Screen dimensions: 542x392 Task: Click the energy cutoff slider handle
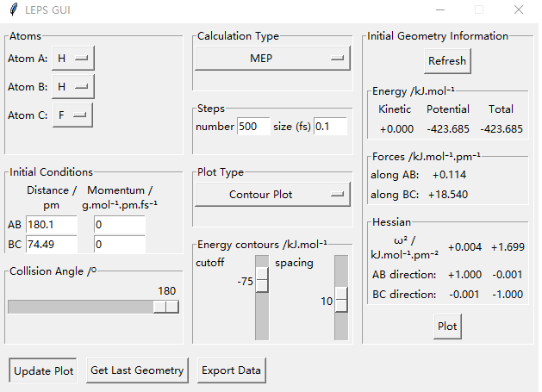tap(262, 281)
